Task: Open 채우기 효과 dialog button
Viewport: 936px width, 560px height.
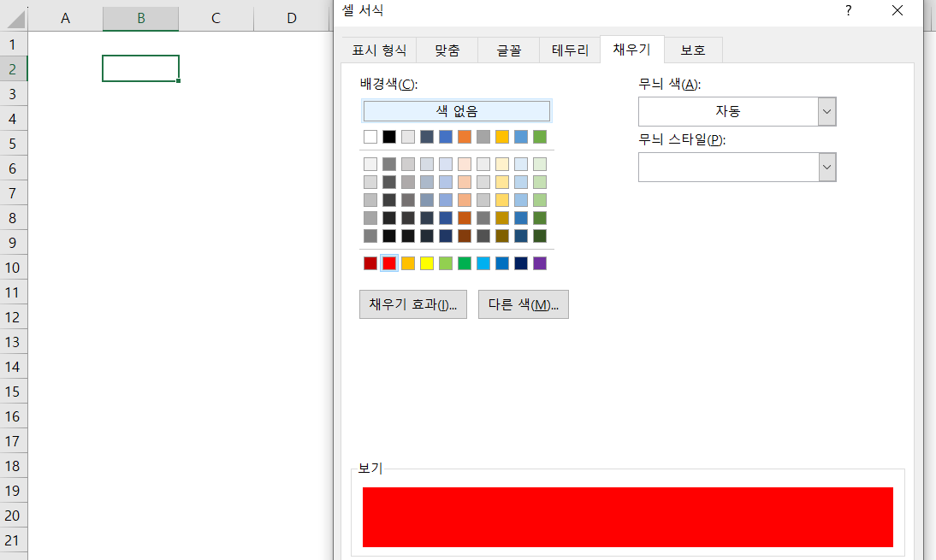Action: [x=413, y=304]
